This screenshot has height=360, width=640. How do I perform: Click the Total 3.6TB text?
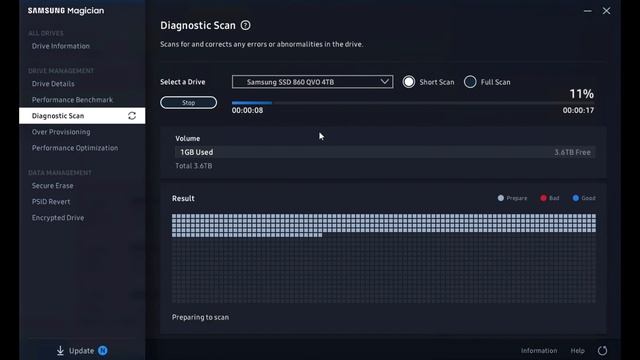tap(193, 166)
